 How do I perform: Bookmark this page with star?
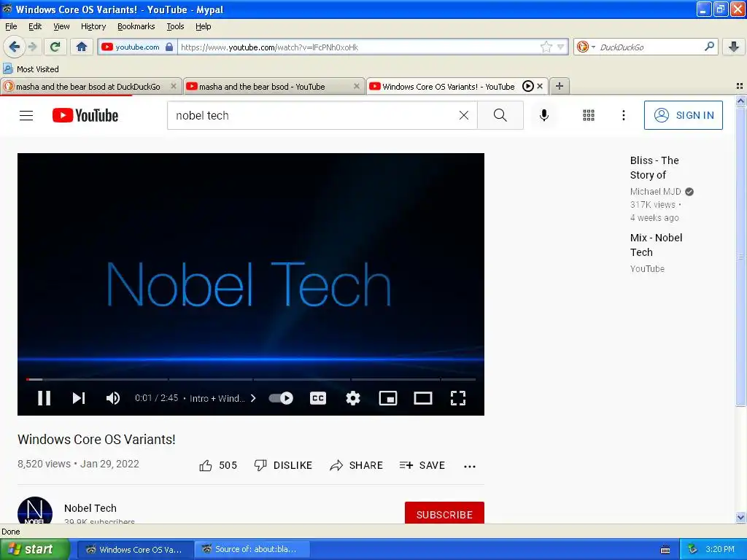pos(546,47)
